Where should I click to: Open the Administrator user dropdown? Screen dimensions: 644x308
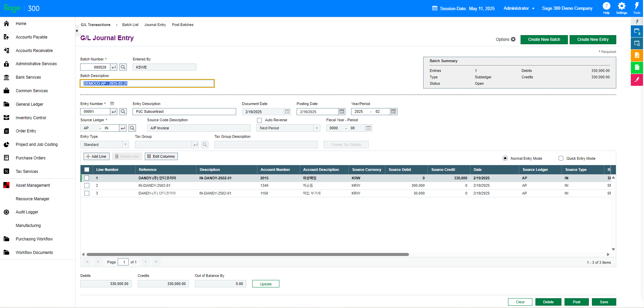tap(519, 8)
